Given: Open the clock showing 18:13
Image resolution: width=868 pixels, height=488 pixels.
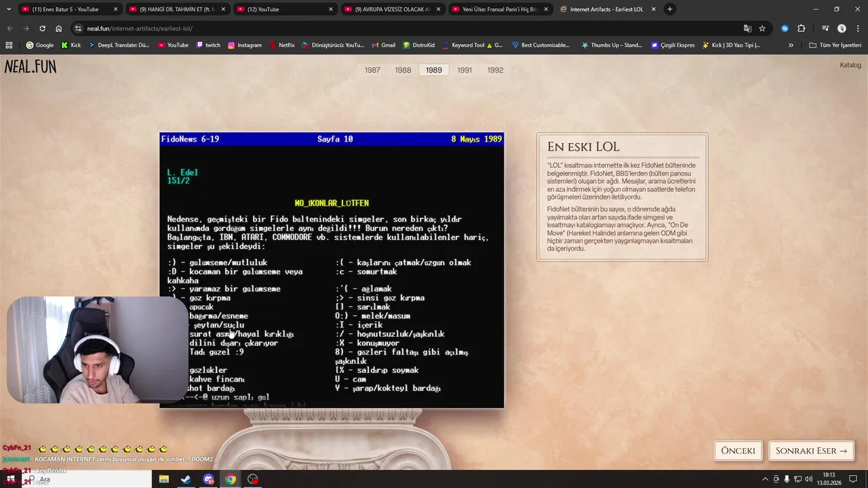Looking at the screenshot, I should [829, 479].
